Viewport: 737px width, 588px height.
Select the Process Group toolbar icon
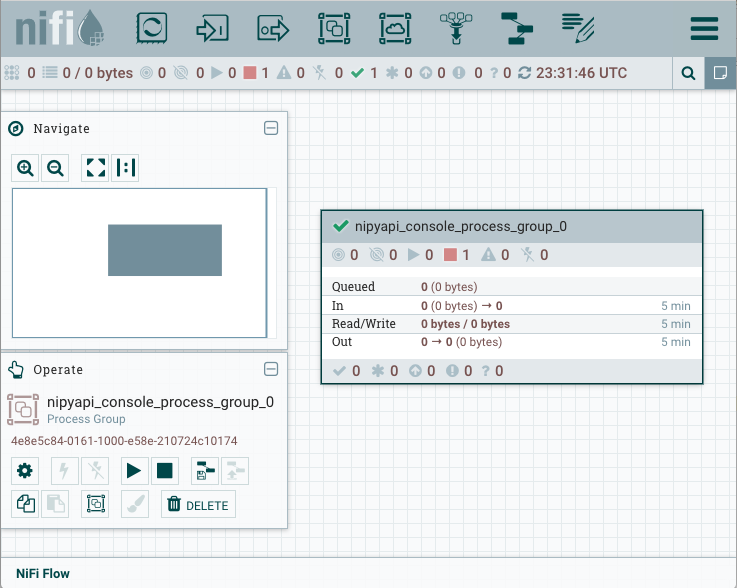click(x=334, y=28)
